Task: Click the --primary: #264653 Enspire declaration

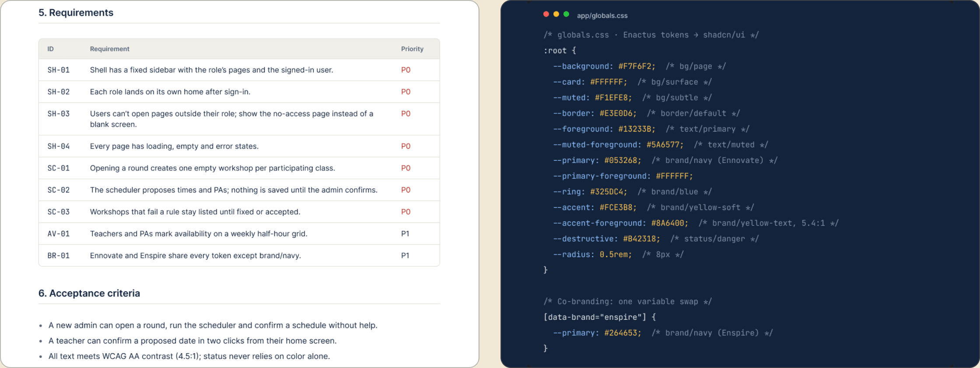Action: click(597, 333)
